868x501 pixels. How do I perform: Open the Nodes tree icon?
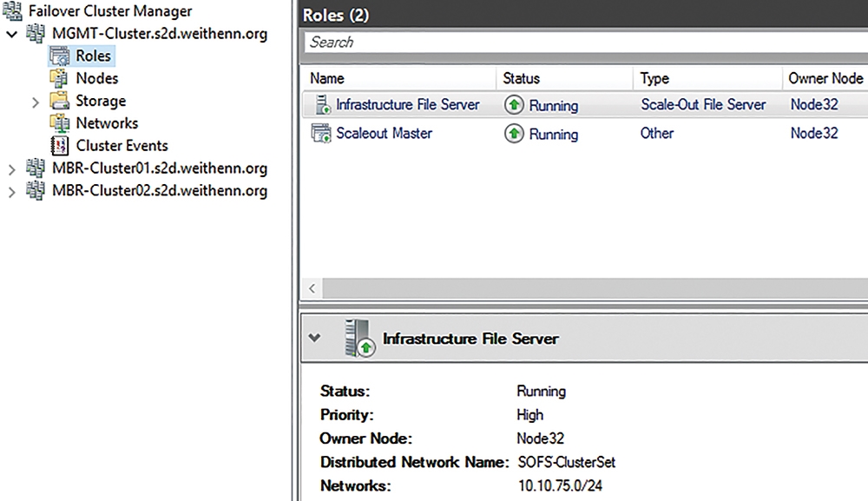59,78
